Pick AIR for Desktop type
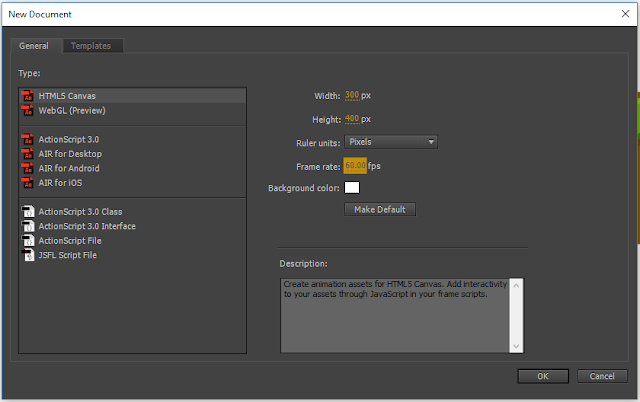 tap(133, 154)
